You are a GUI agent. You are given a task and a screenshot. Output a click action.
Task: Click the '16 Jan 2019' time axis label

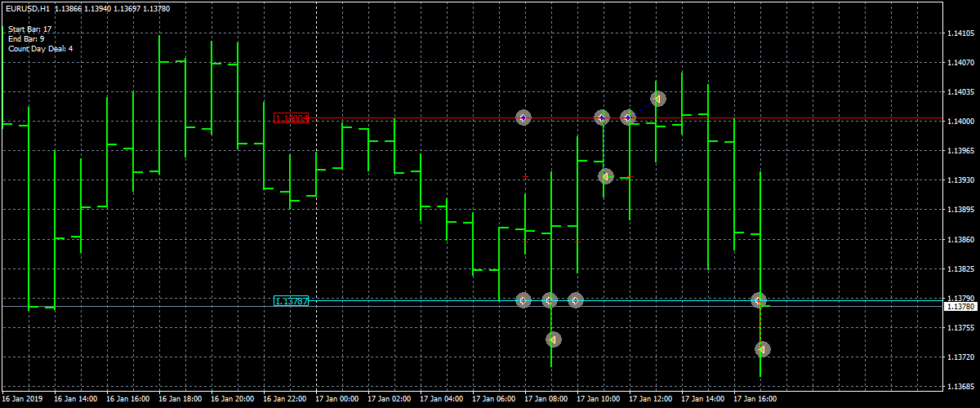tap(23, 400)
